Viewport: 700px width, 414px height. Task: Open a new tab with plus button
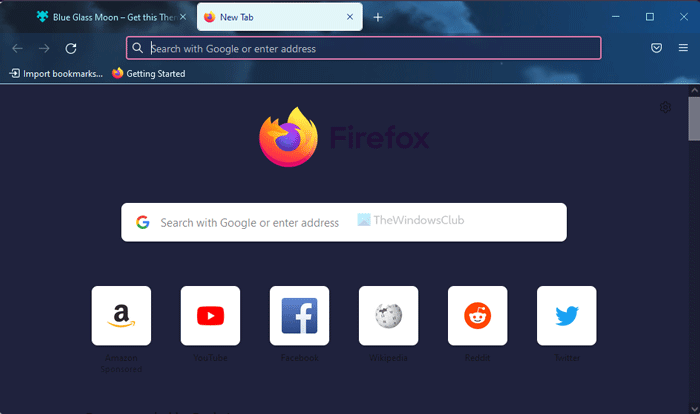click(378, 17)
